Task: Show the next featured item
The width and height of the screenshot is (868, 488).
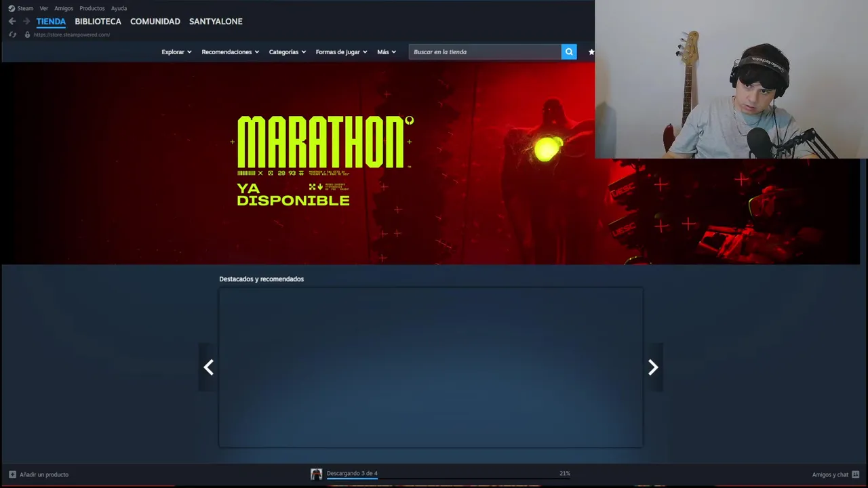Action: click(653, 367)
